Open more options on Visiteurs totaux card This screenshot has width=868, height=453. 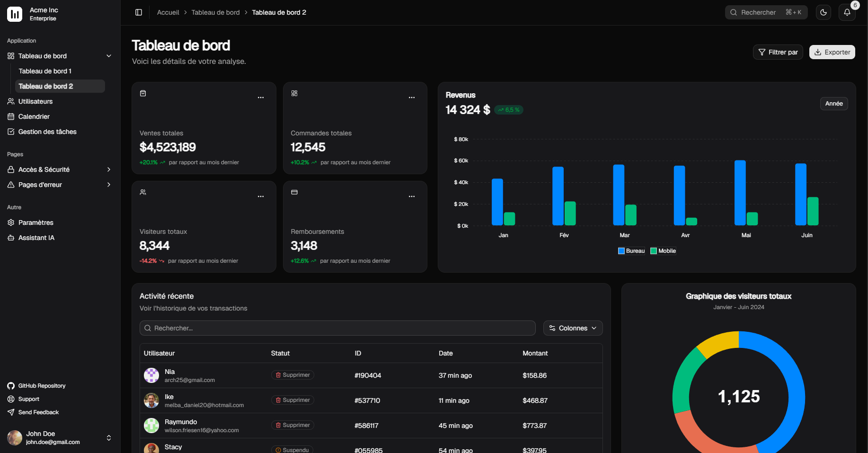point(261,196)
